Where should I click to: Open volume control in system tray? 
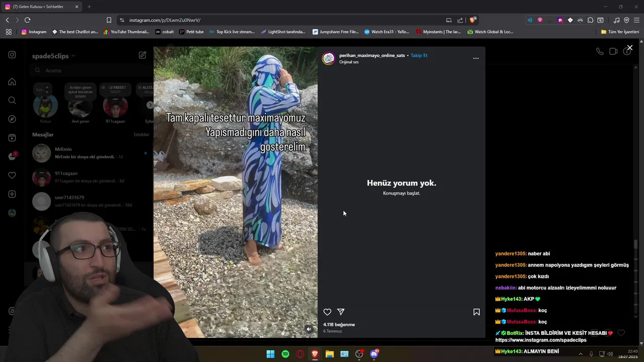coord(610,354)
